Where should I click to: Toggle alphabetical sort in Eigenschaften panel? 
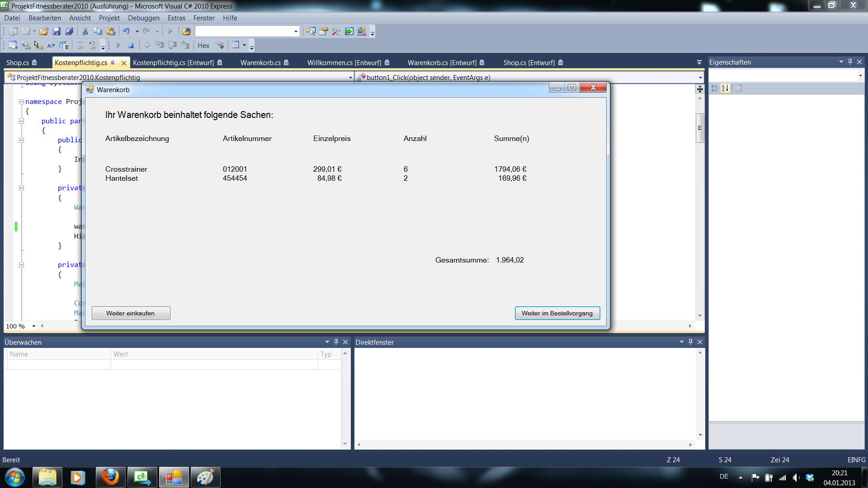(x=725, y=88)
